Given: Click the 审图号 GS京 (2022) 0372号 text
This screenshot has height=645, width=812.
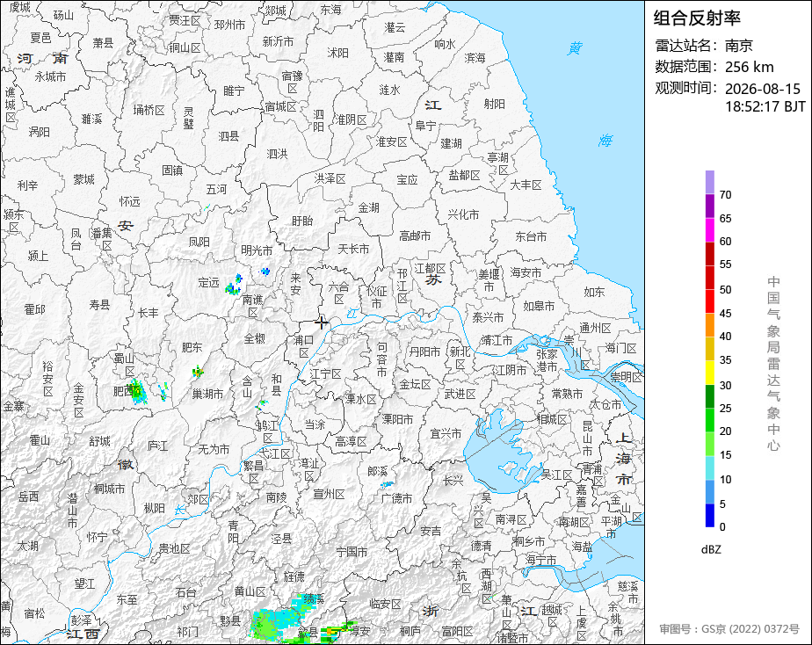Looking at the screenshot, I should tap(729, 629).
